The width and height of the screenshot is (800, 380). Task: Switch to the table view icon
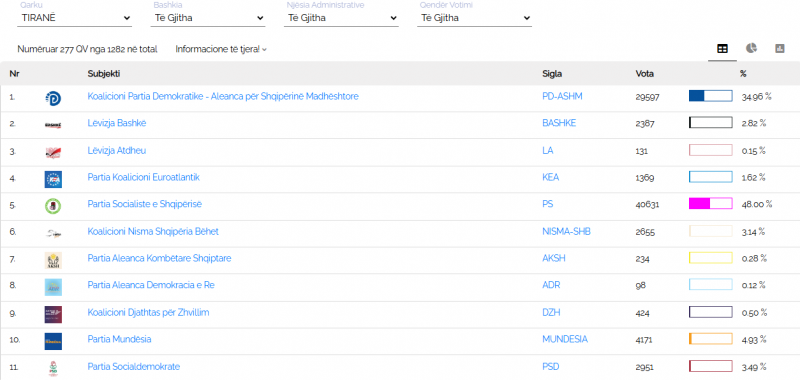(722, 49)
